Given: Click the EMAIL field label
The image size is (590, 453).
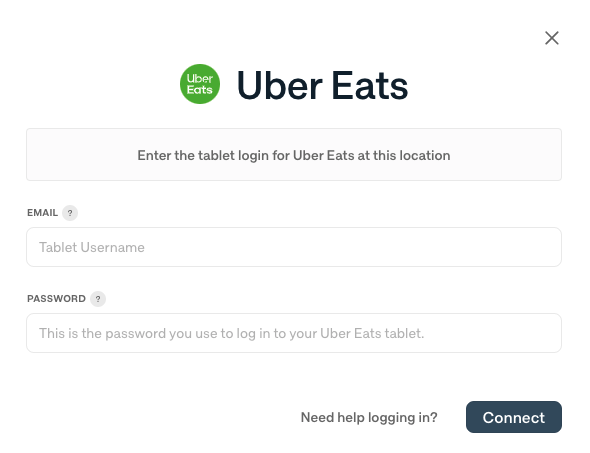Looking at the screenshot, I should coord(43,213).
